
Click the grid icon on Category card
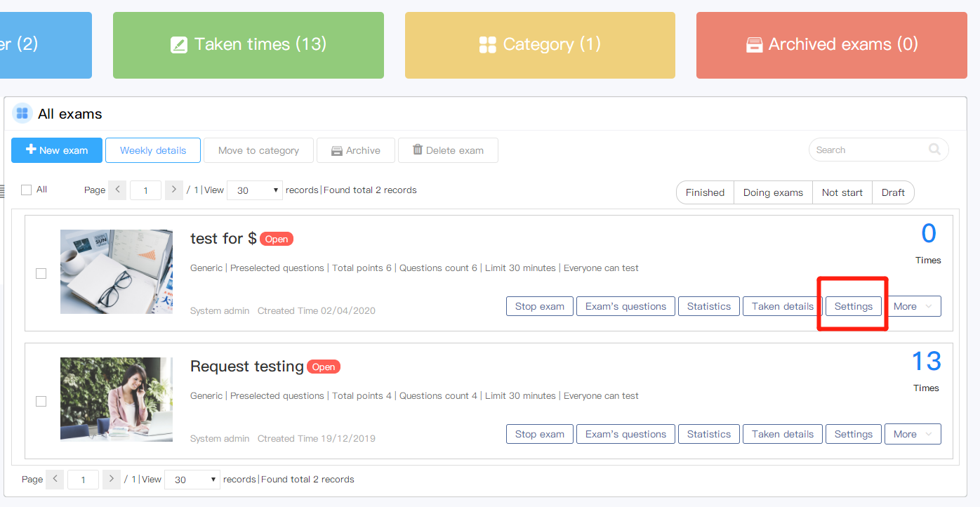[x=488, y=44]
